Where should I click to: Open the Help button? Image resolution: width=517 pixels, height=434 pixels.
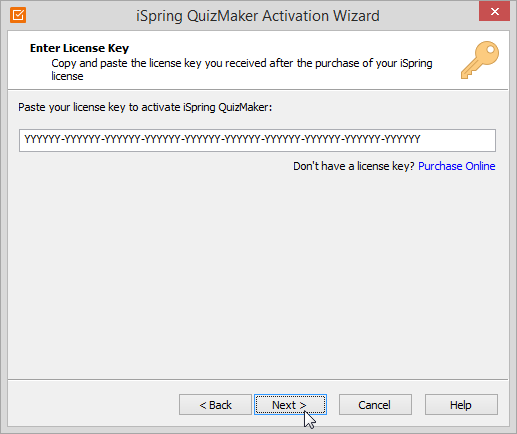click(x=461, y=405)
